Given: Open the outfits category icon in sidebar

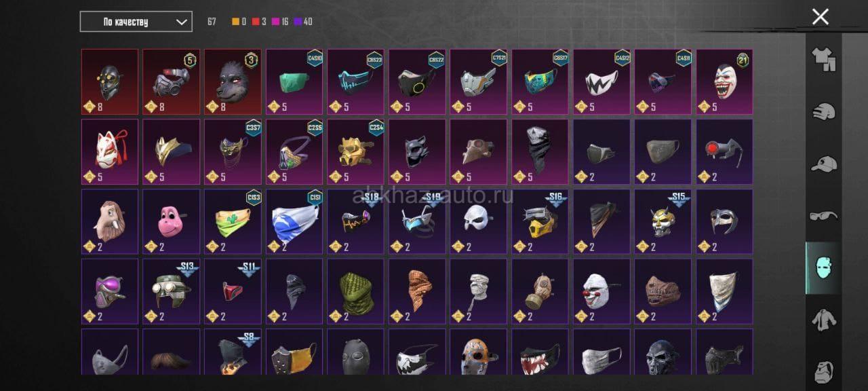Looking at the screenshot, I should pyautogui.click(x=823, y=60).
